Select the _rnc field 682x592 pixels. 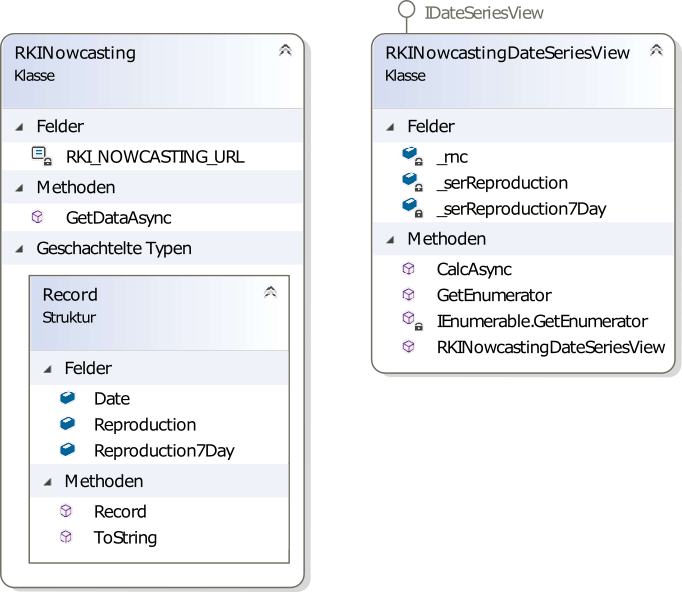pyautogui.click(x=452, y=157)
